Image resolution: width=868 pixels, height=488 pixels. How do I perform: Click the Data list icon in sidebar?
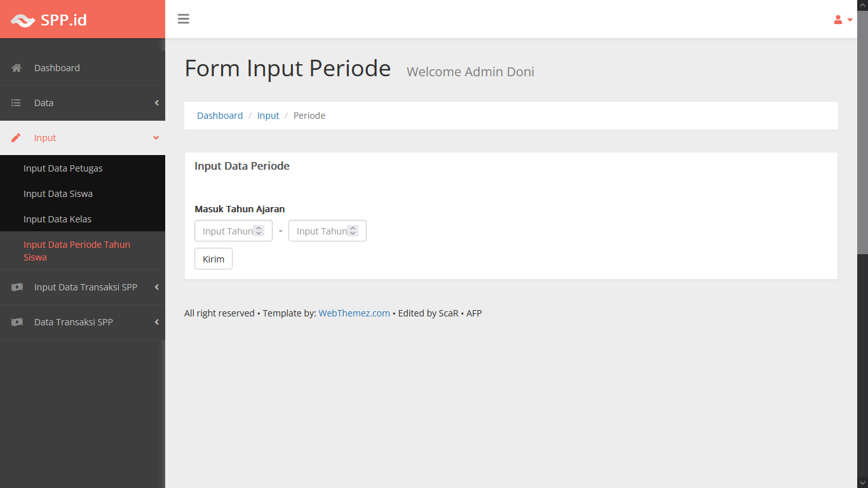pyautogui.click(x=17, y=103)
